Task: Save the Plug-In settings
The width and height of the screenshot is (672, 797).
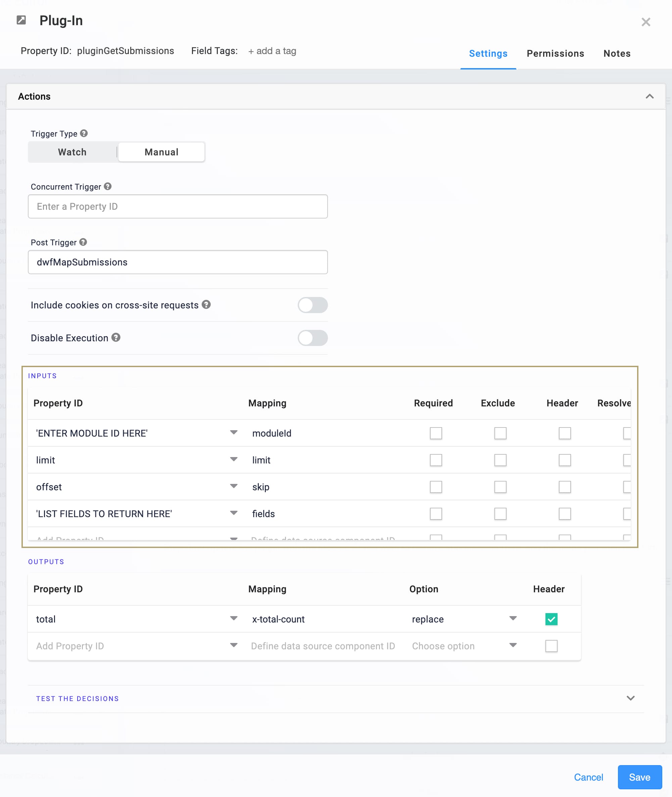Action: tap(640, 777)
